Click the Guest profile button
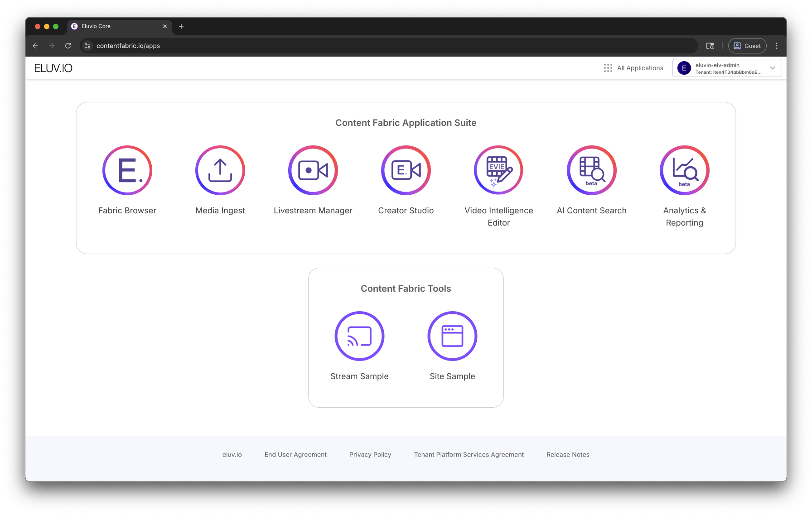 pyautogui.click(x=747, y=46)
